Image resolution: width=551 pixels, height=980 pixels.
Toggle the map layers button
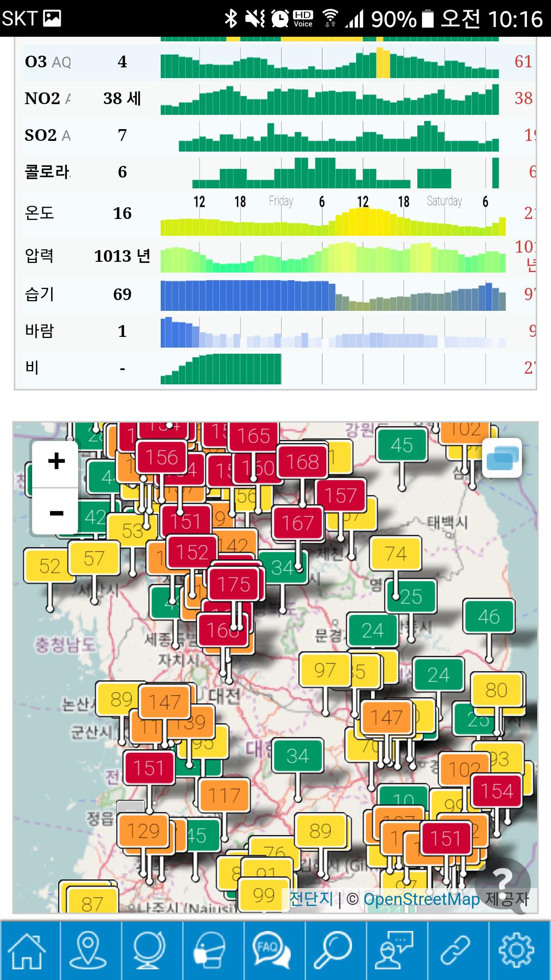pos(502,458)
